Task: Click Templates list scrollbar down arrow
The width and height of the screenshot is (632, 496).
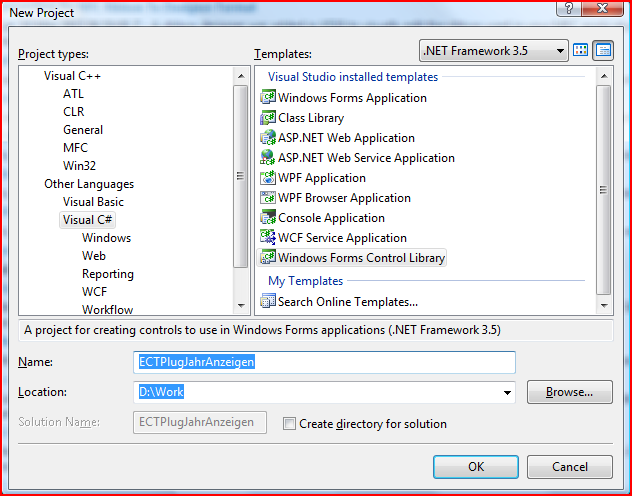Action: click(604, 306)
